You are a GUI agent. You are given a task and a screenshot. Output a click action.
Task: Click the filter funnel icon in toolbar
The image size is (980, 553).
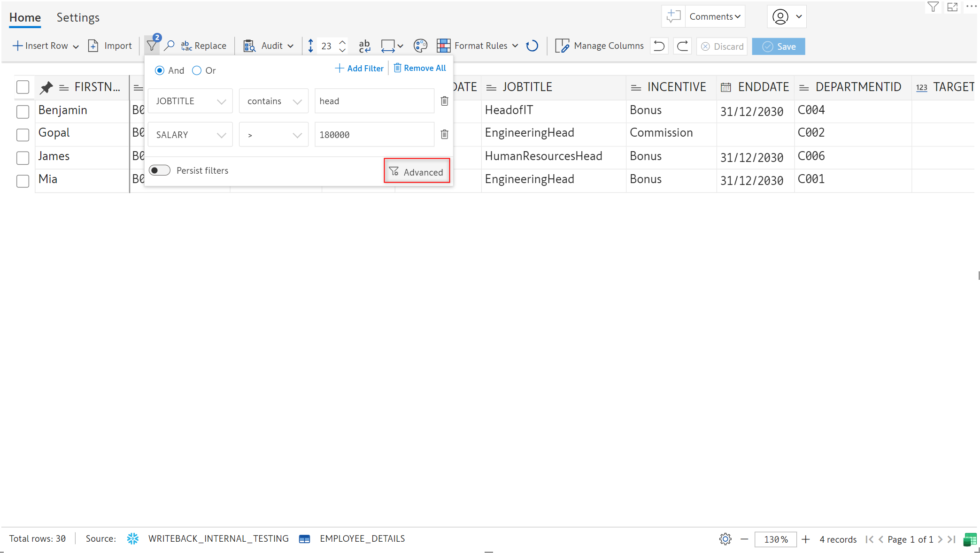point(152,46)
